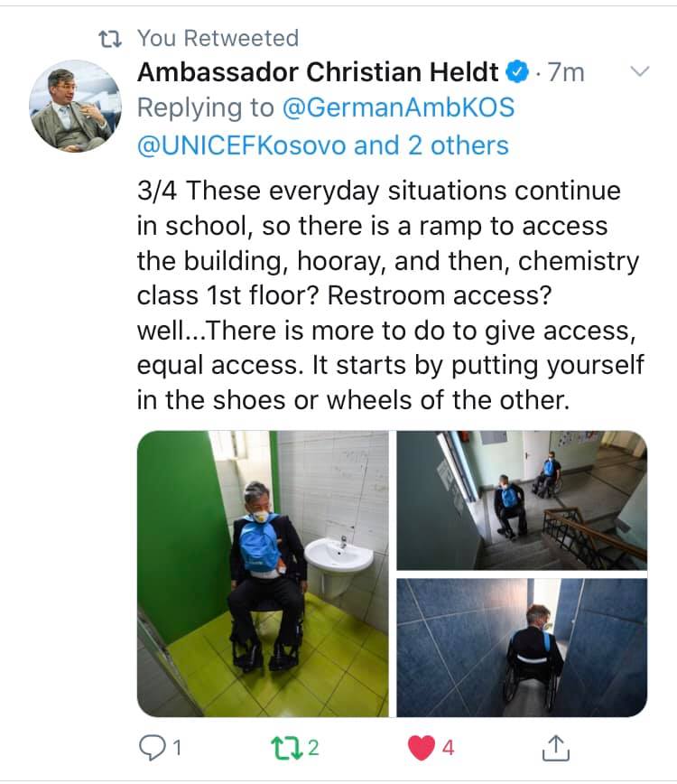Viewport: 677px width, 784px height.
Task: Click the retweeted indicator icon
Action: (x=110, y=39)
